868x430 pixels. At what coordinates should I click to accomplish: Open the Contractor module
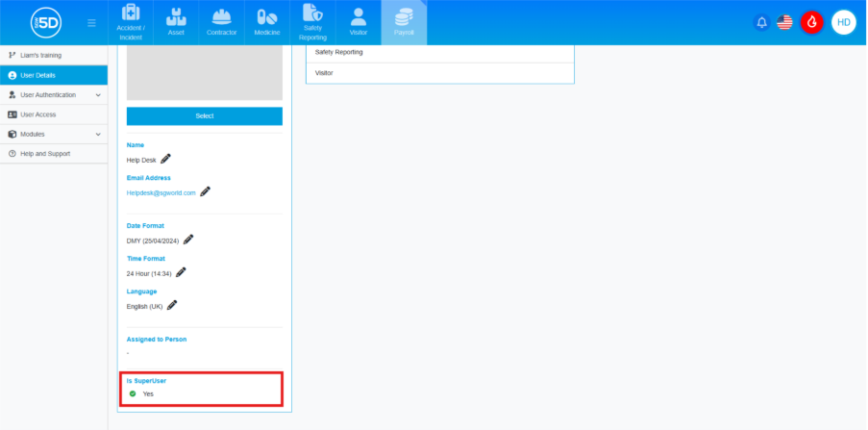pyautogui.click(x=221, y=22)
